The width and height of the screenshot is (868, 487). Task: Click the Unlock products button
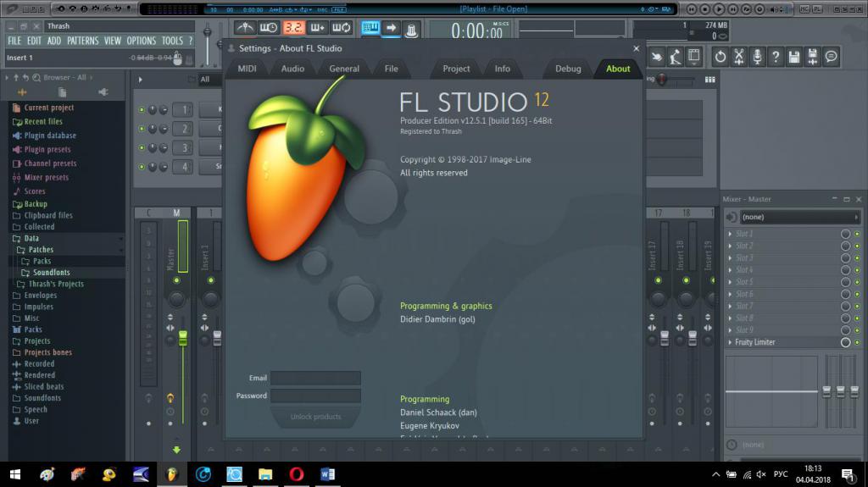[x=315, y=416]
